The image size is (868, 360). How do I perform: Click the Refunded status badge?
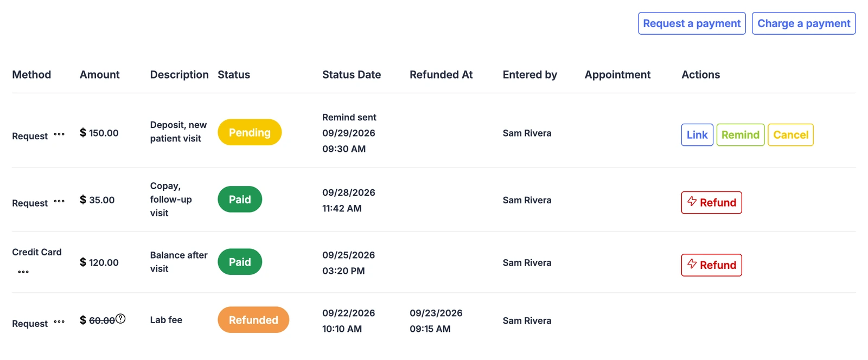point(253,320)
